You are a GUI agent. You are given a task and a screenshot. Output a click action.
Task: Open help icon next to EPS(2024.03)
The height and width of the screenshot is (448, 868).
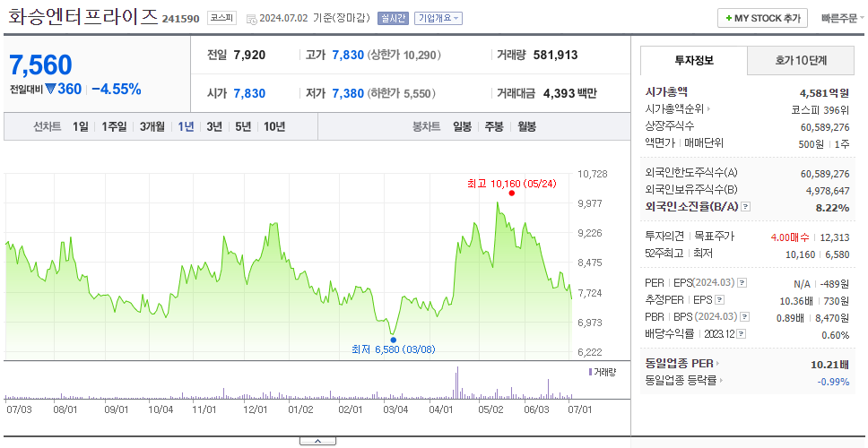tap(742, 283)
